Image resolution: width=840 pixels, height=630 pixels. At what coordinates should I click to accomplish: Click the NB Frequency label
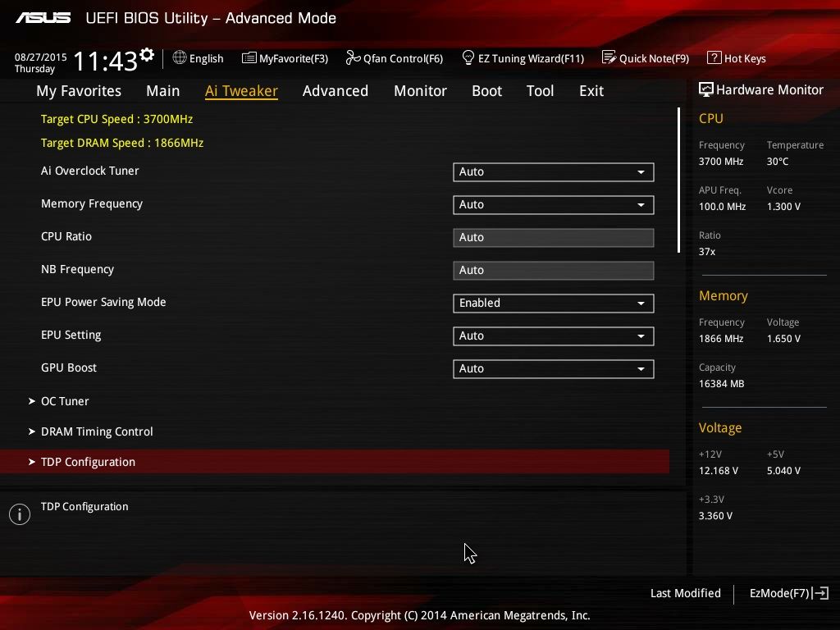coord(77,269)
